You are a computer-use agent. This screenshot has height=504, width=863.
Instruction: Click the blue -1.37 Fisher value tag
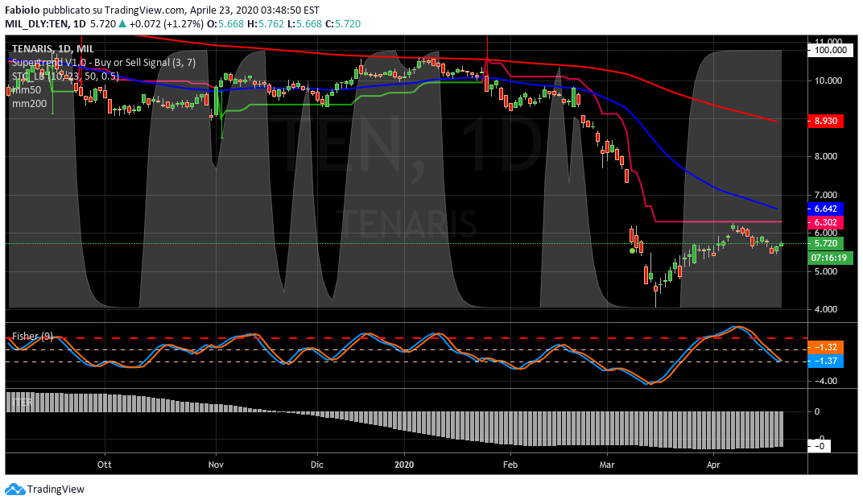pyautogui.click(x=824, y=361)
